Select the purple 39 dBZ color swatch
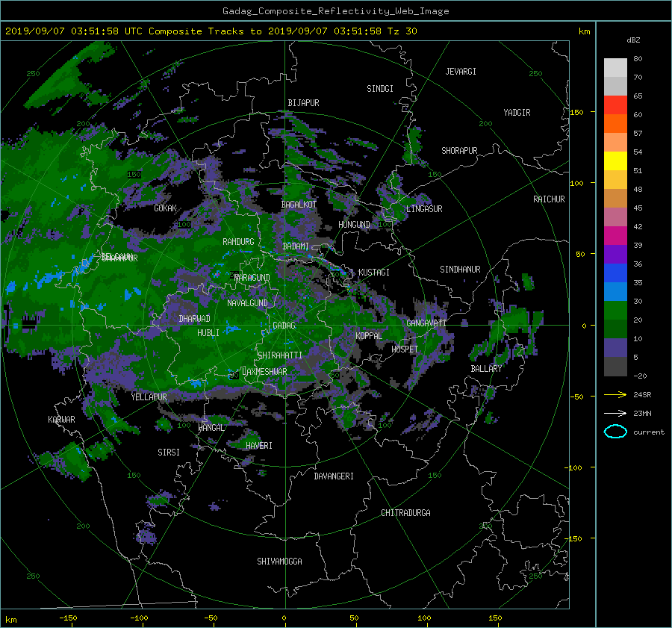672x628 pixels. 615,254
